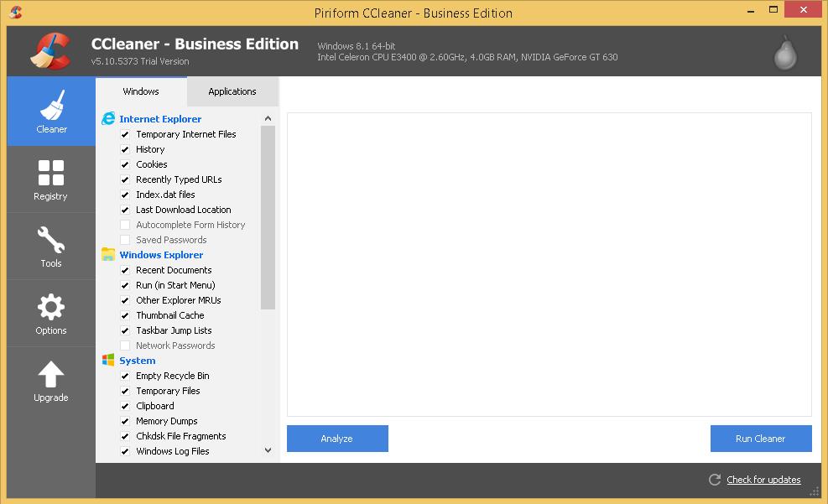Open the Cleaner section in sidebar
The width and height of the screenshot is (828, 504).
coord(51,111)
